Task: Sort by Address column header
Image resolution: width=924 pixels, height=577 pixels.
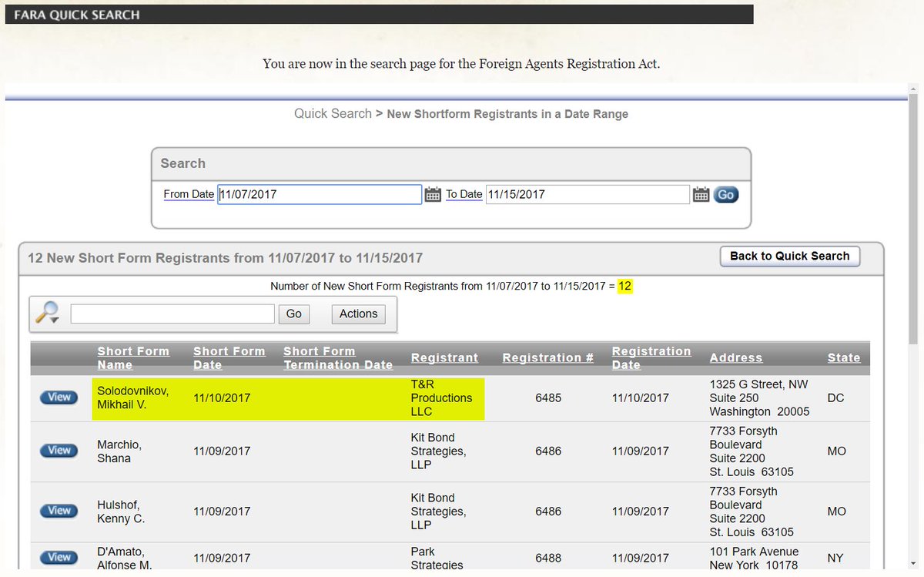Action: pyautogui.click(x=736, y=357)
